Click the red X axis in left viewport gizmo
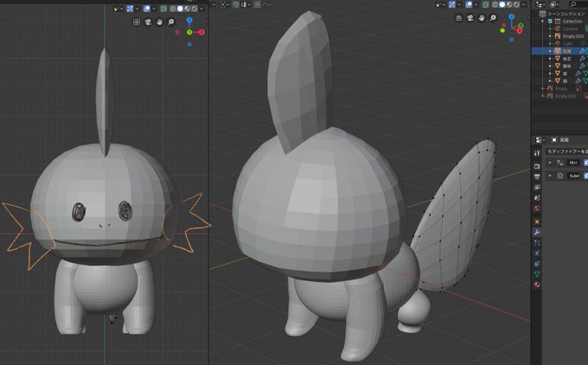 201,32
